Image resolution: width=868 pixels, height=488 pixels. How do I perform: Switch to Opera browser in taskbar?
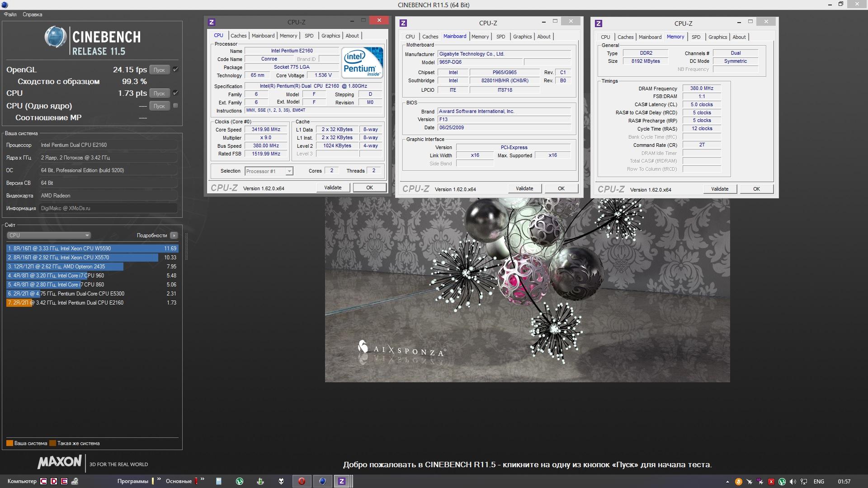pos(302,481)
